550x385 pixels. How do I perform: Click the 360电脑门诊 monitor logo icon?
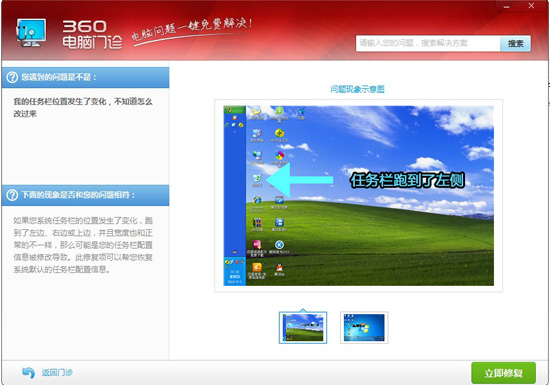click(31, 33)
